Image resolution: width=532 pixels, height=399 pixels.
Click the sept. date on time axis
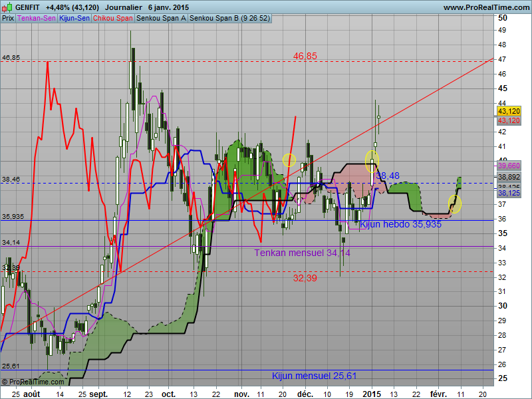pos(98,394)
